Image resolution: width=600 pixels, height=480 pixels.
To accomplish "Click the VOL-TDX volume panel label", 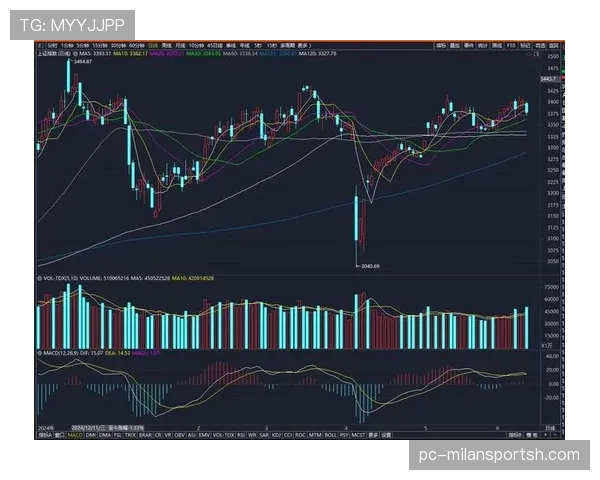I will [x=56, y=275].
